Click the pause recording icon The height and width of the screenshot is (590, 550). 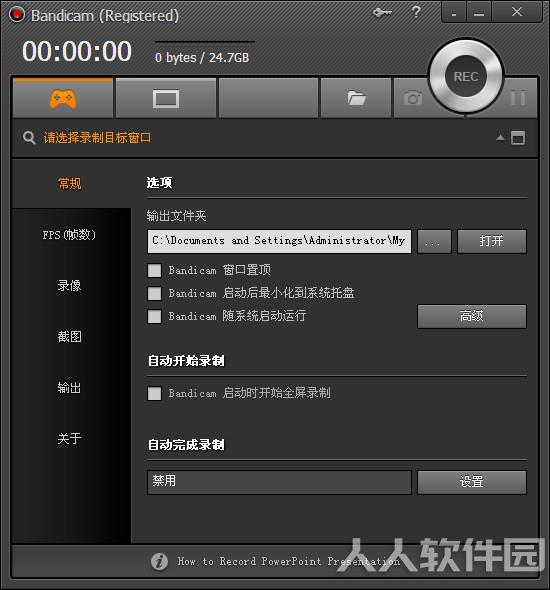coord(518,98)
